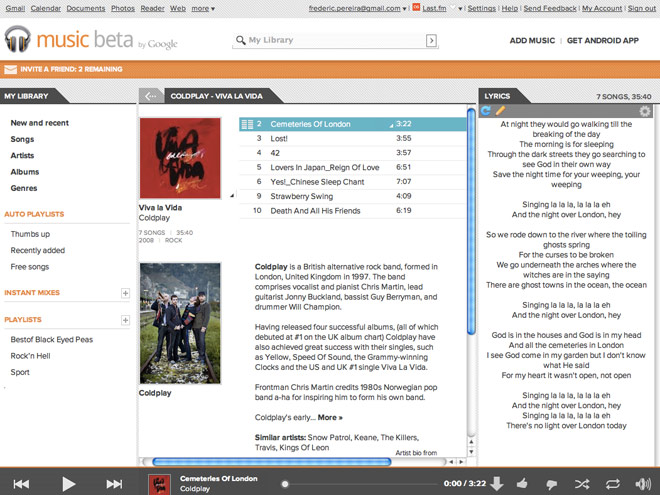The height and width of the screenshot is (495, 660).
Task: Open the Free songs playlist
Action: 30,267
